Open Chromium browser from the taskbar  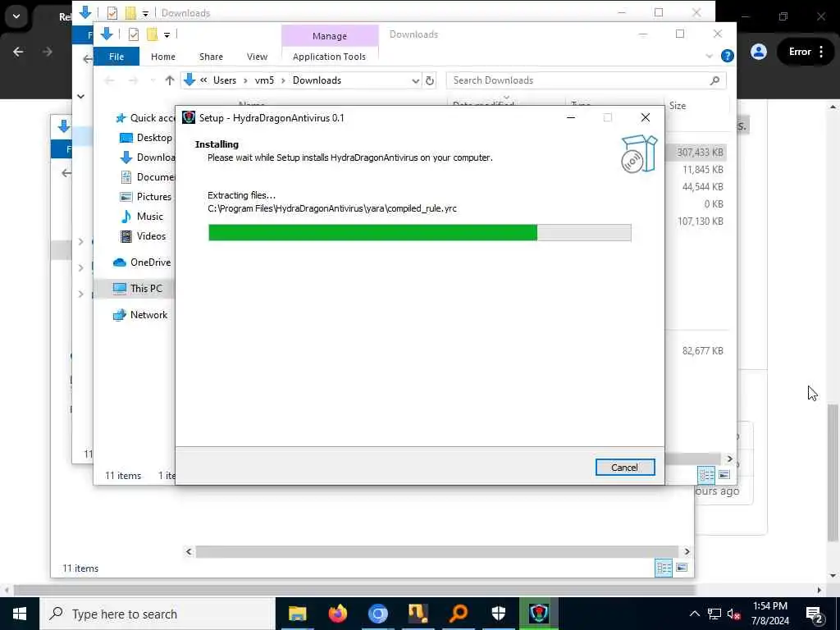pyautogui.click(x=377, y=614)
